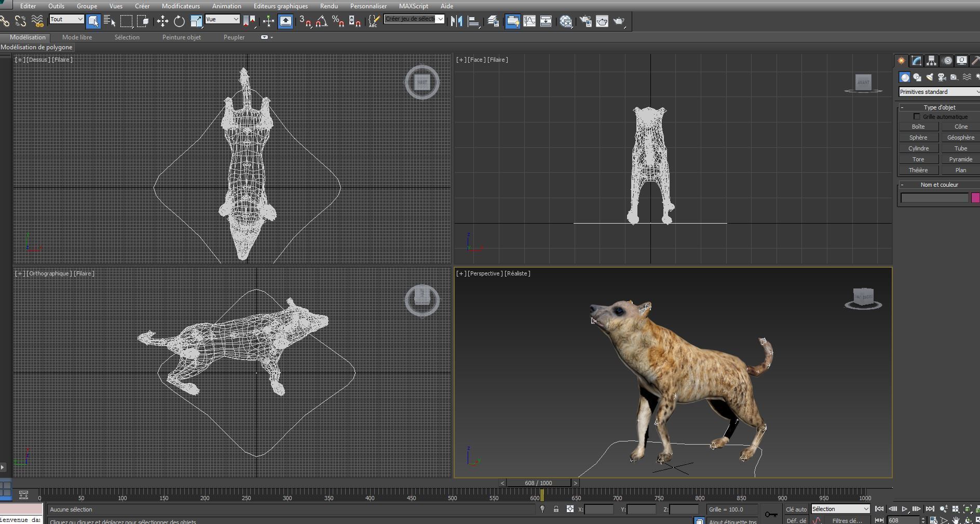Toggle the Clé auto button
This screenshot has width=980, height=524.
click(796, 509)
